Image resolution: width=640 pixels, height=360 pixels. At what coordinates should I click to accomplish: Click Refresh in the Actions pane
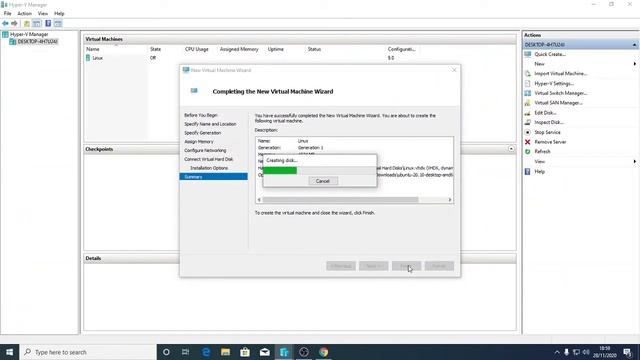542,151
